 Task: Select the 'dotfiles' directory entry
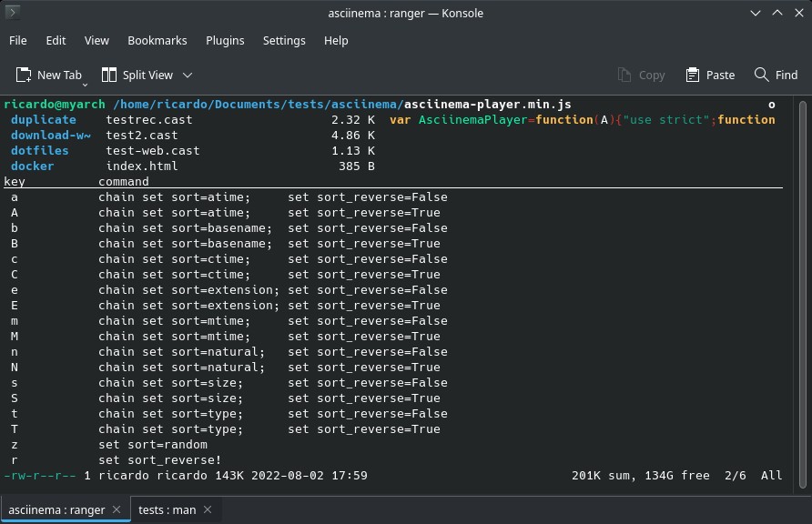39,150
